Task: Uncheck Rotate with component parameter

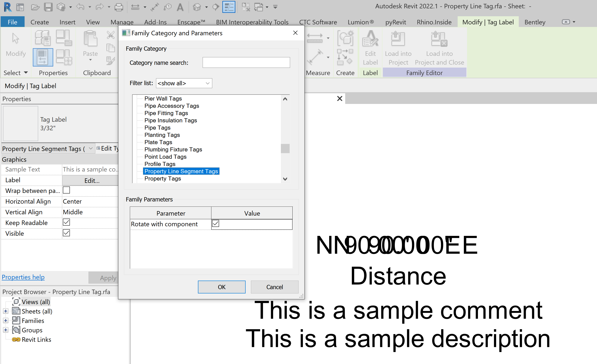Action: click(215, 223)
